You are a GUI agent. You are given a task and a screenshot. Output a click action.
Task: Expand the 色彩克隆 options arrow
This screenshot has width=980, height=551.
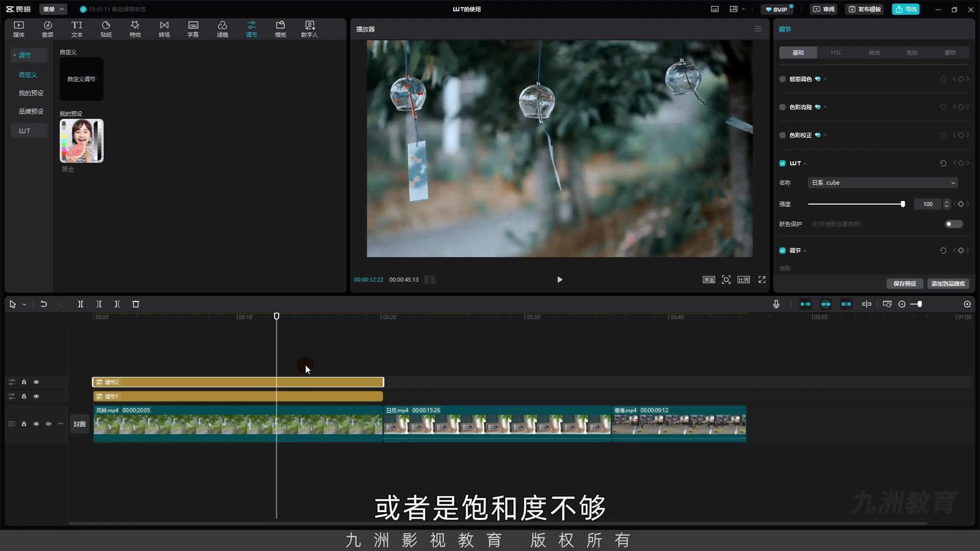point(825,107)
